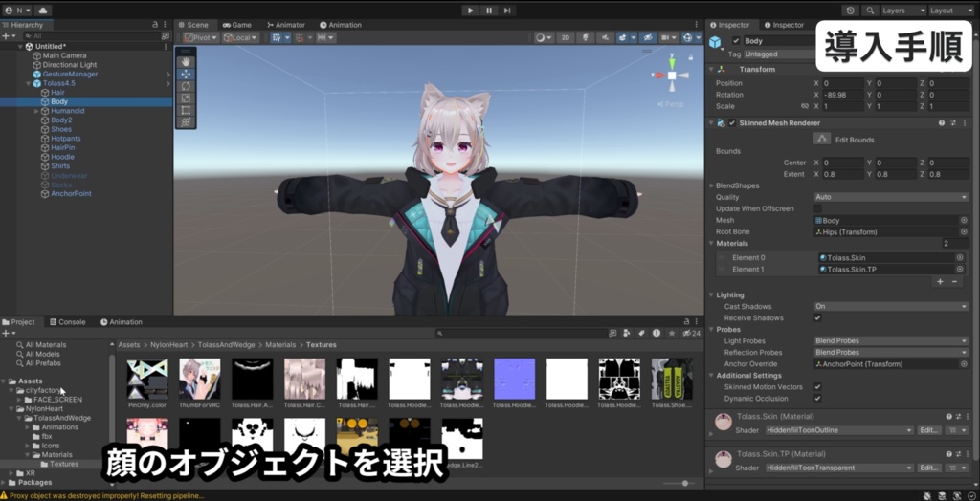Open the Console tab
The height and width of the screenshot is (501, 980).
pos(67,322)
